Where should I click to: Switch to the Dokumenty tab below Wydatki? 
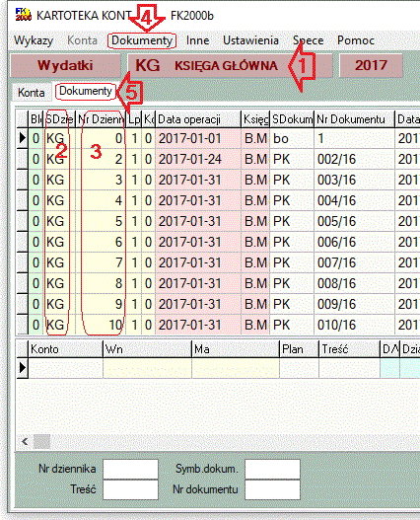pos(86,91)
